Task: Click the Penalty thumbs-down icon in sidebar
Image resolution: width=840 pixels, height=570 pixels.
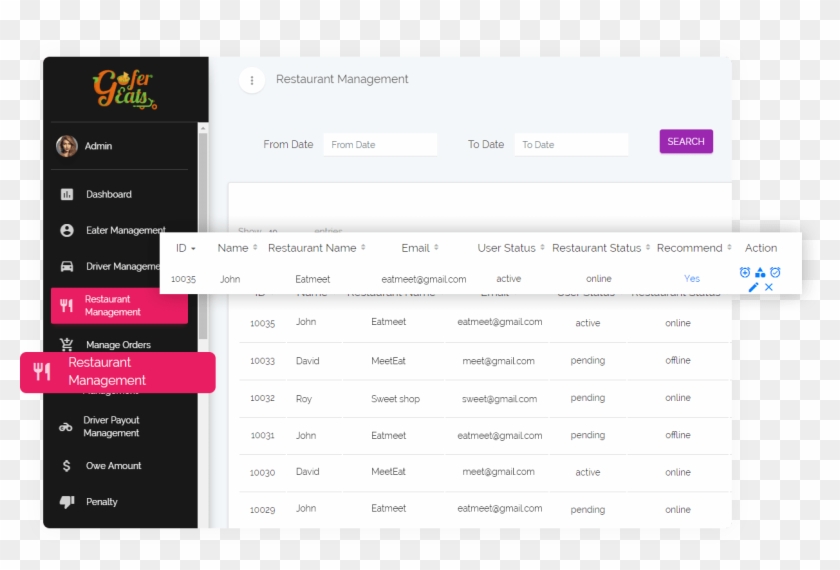Action: [67, 502]
